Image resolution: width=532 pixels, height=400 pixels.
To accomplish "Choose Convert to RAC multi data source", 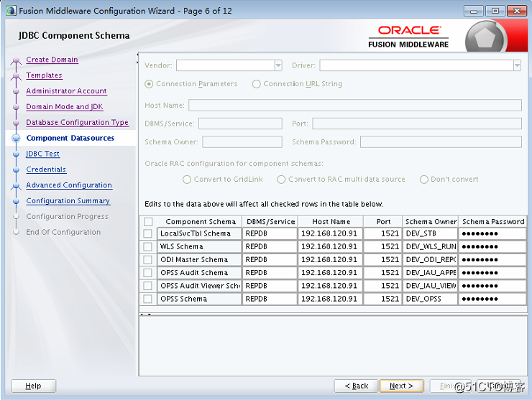I will coord(281,180).
